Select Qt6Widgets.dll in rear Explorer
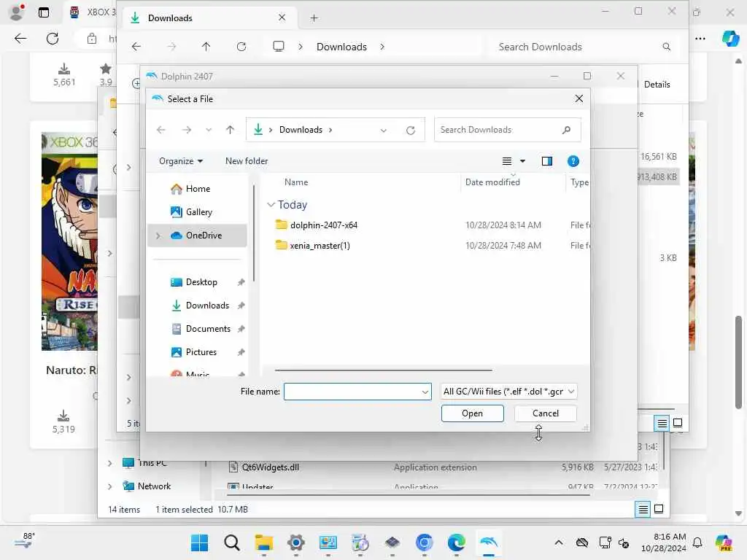Screen dimensions: 747x560 coord(270,467)
